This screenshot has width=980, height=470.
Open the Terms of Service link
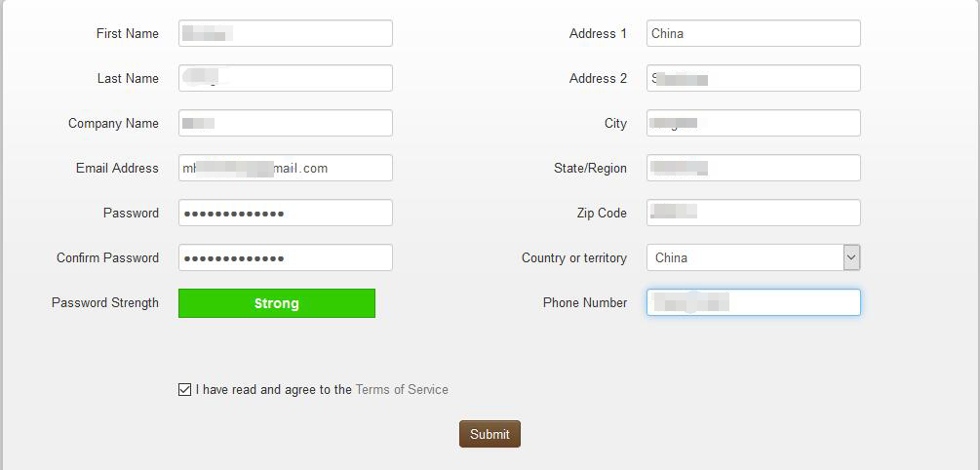[402, 389]
